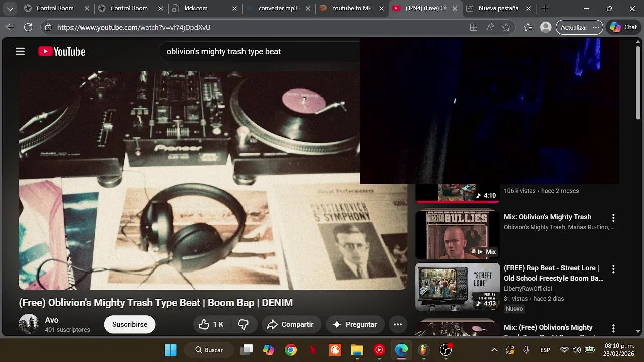Open Task View in the taskbar

click(247, 350)
